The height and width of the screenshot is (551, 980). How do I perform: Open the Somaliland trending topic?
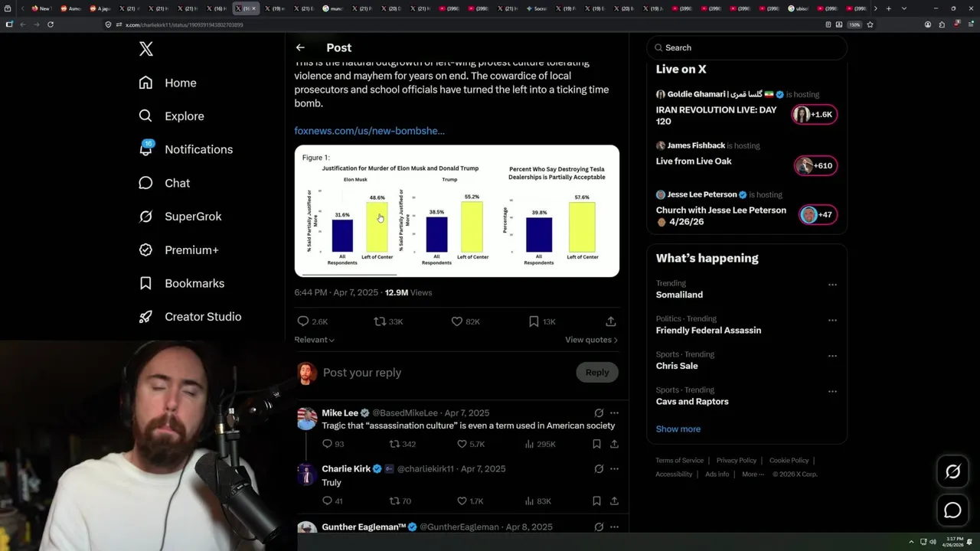(679, 295)
